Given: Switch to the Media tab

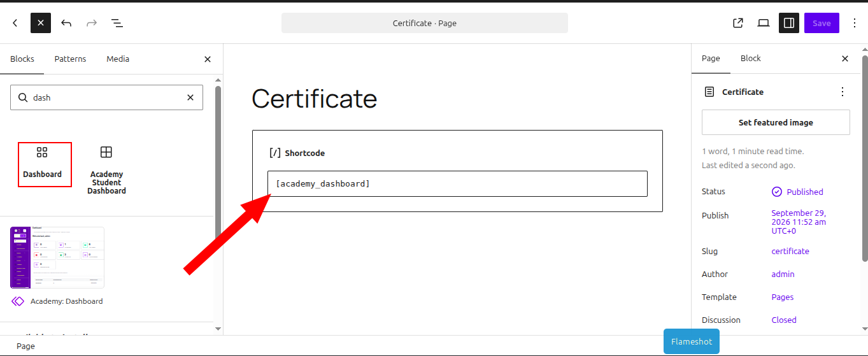Looking at the screenshot, I should pos(118,59).
